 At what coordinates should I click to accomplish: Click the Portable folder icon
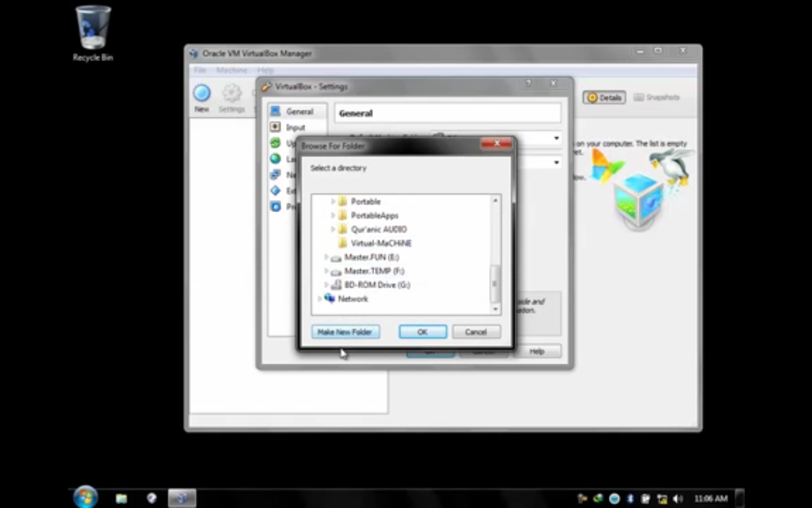tap(343, 201)
